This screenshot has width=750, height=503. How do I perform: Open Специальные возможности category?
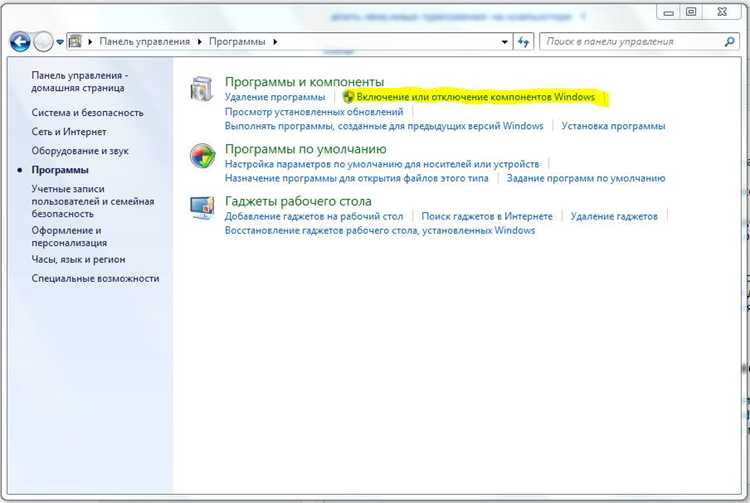tap(95, 279)
